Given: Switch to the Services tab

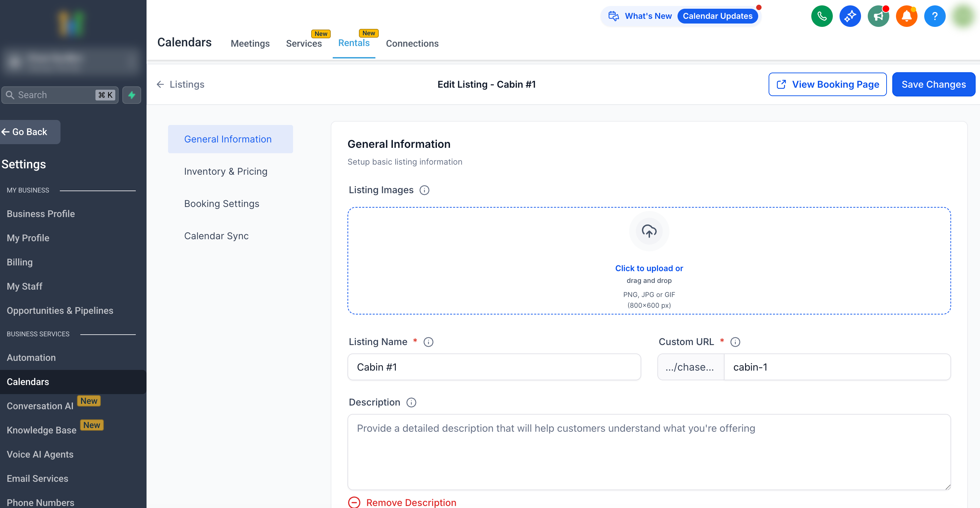Looking at the screenshot, I should pos(303,43).
